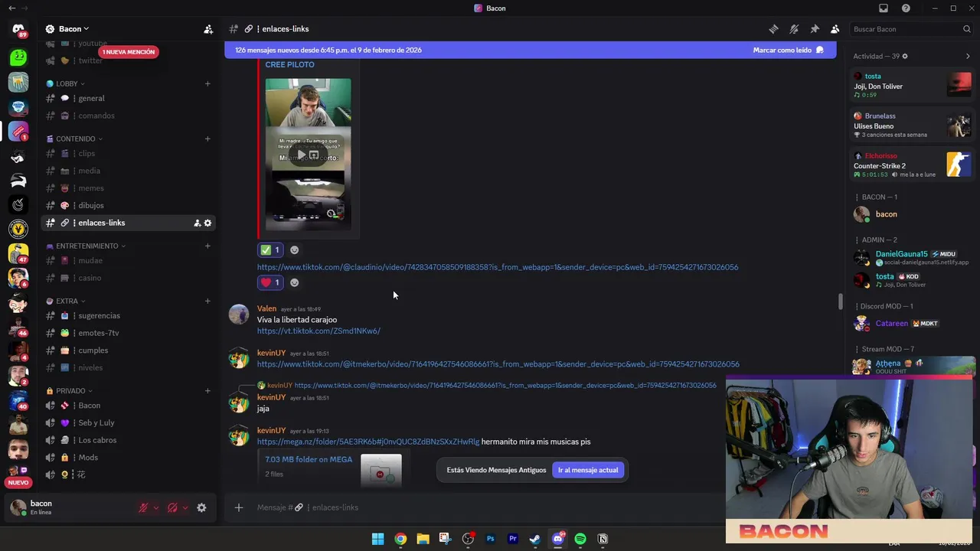The width and height of the screenshot is (980, 551).
Task: Expand the Actividad panel arrow
Action: pos(968,57)
